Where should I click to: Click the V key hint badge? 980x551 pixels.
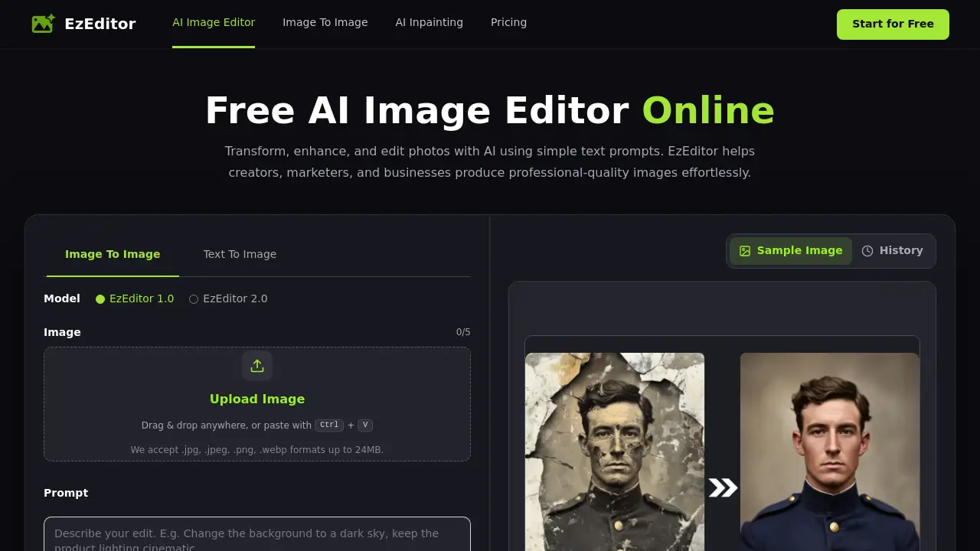(x=365, y=425)
